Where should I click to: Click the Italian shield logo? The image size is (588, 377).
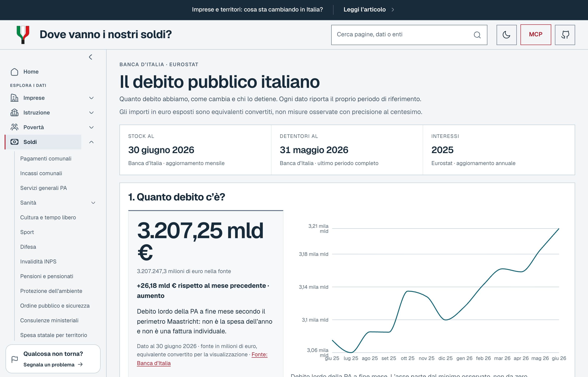[x=23, y=35]
